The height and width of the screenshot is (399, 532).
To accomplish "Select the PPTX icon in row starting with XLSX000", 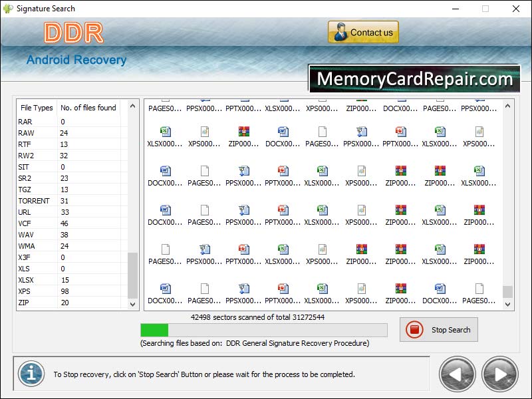I will pos(401,132).
